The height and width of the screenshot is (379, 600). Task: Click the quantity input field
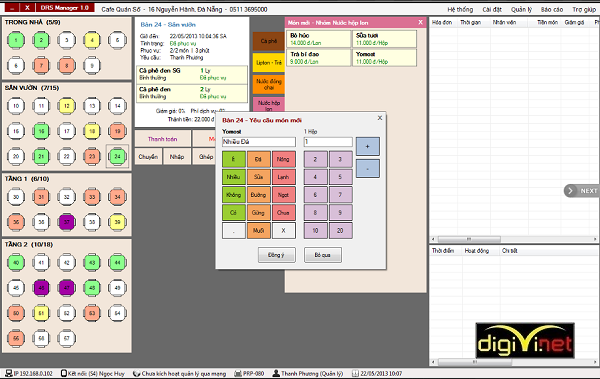(x=328, y=142)
